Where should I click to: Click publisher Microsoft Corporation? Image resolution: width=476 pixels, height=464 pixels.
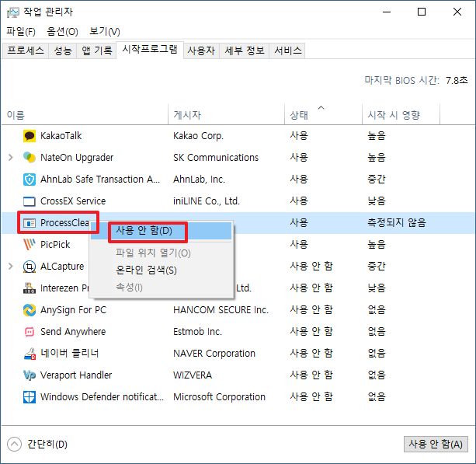click(219, 397)
